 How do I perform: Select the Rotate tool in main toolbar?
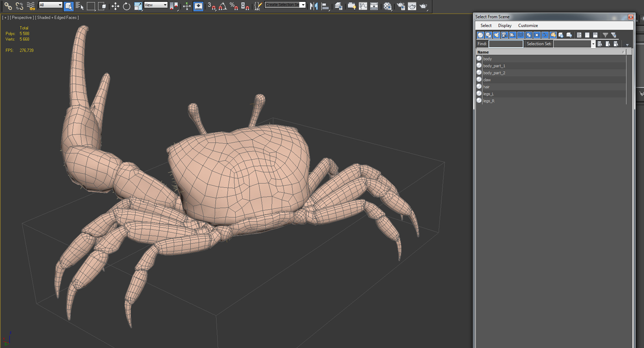click(127, 6)
